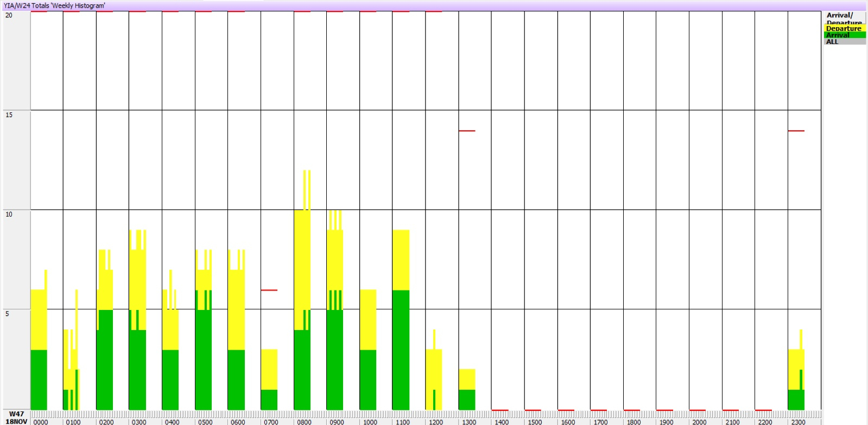Click the 1900 hour axis label

pyautogui.click(x=666, y=422)
